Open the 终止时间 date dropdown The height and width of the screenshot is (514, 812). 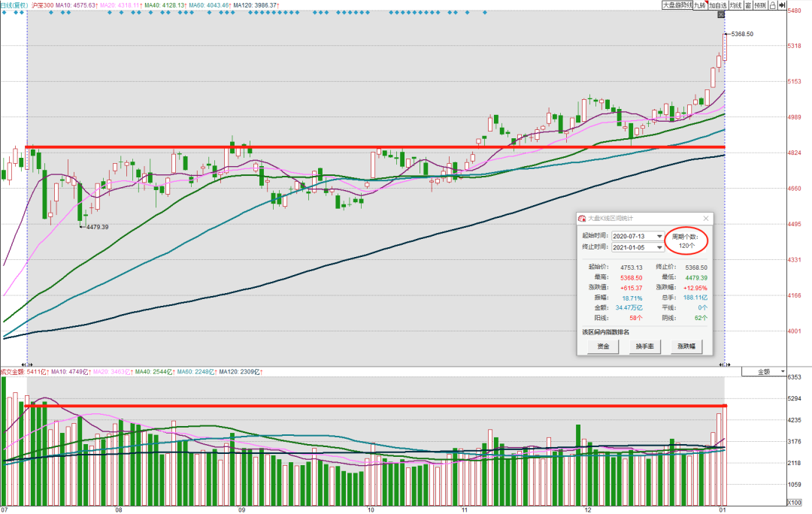(659, 247)
